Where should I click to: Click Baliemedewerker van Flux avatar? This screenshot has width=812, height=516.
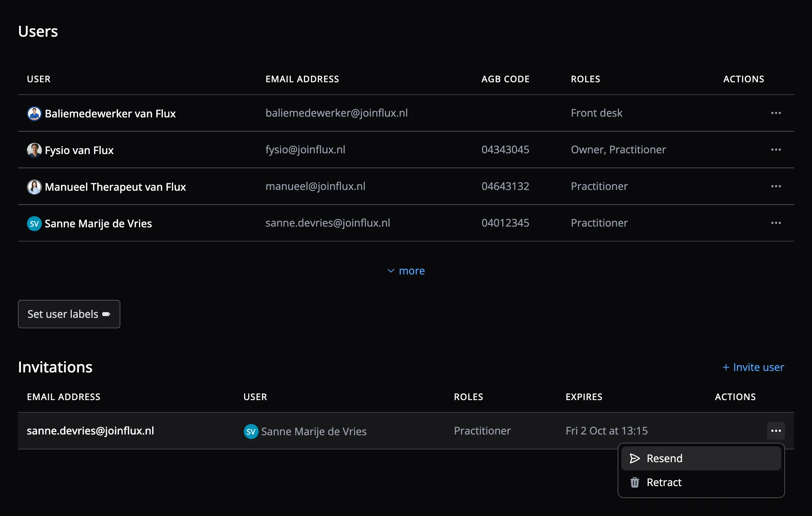(x=34, y=113)
